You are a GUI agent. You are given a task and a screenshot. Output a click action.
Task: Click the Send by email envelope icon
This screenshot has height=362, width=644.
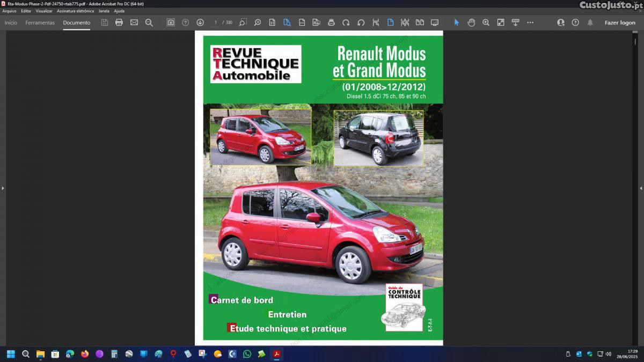click(x=134, y=23)
